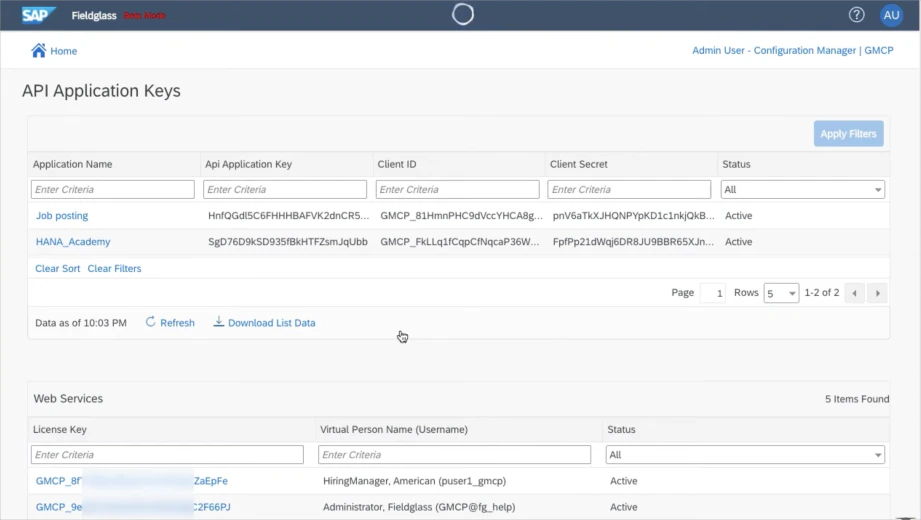Sort by Client Secret column header
921x520 pixels.
(579, 164)
